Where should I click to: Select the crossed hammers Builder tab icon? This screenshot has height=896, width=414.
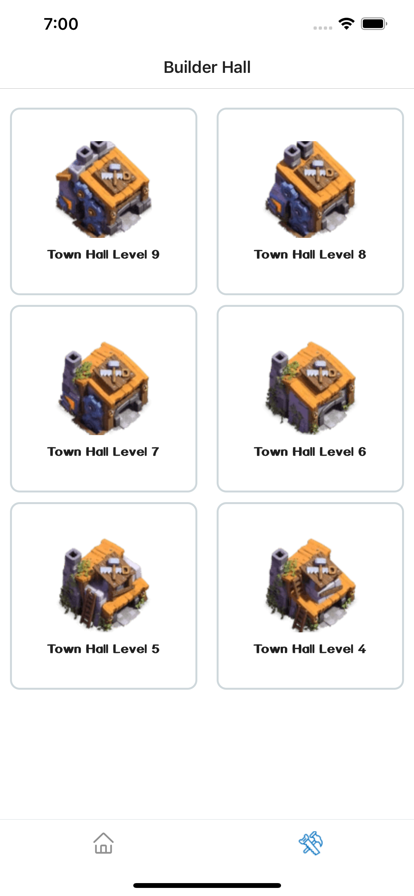pos(310,843)
